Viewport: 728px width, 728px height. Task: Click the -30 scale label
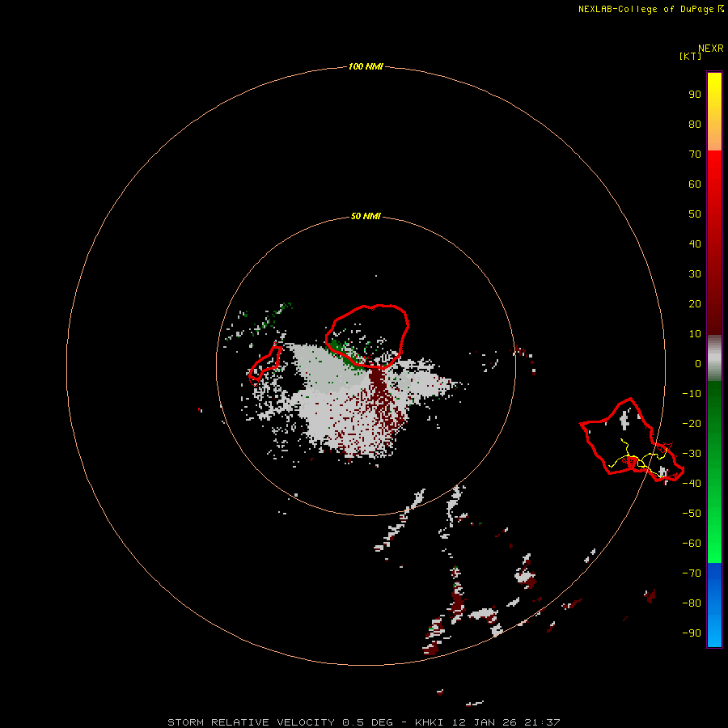(692, 454)
